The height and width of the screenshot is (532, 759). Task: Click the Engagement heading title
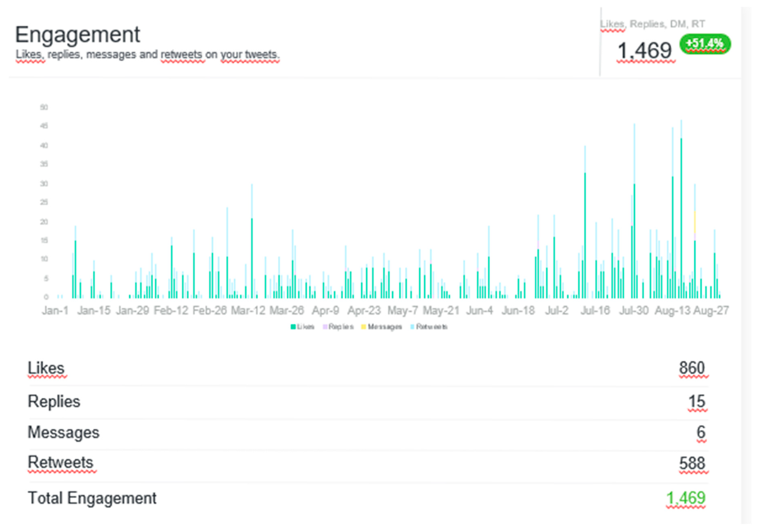78,35
